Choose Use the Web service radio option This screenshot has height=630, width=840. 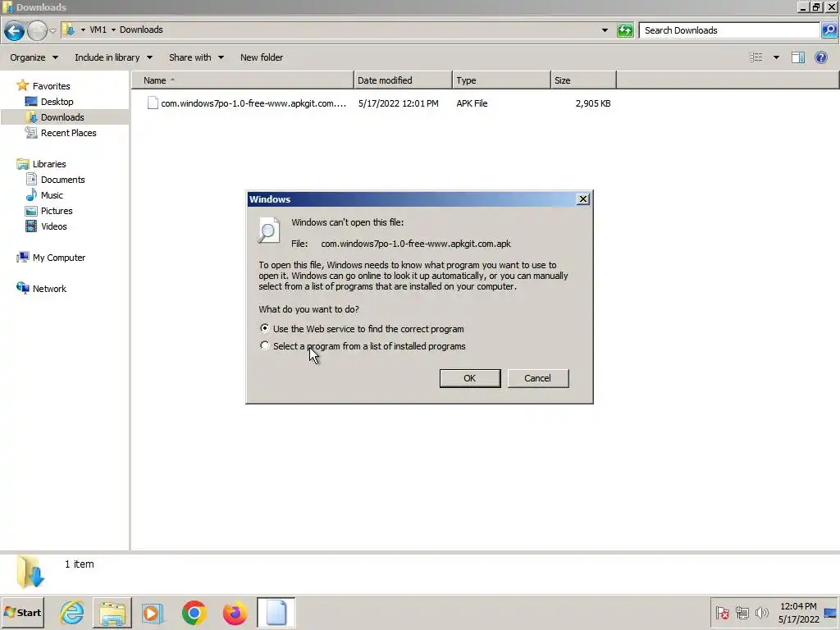[265, 328]
